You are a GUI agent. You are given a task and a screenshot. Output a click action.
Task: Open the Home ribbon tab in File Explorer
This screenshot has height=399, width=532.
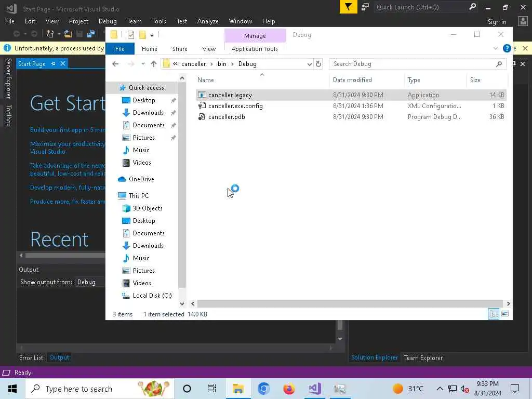(x=149, y=49)
